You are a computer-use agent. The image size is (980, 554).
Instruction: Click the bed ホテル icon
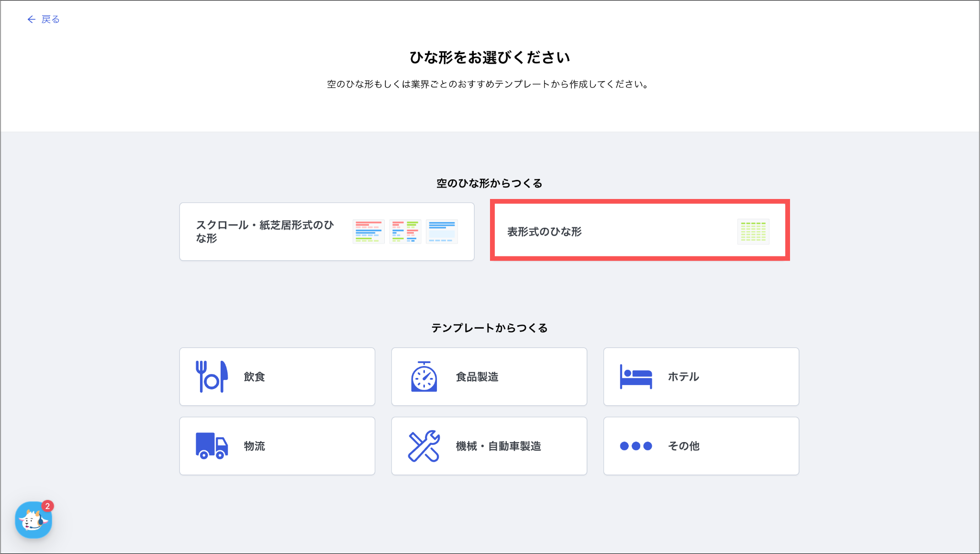tap(636, 377)
